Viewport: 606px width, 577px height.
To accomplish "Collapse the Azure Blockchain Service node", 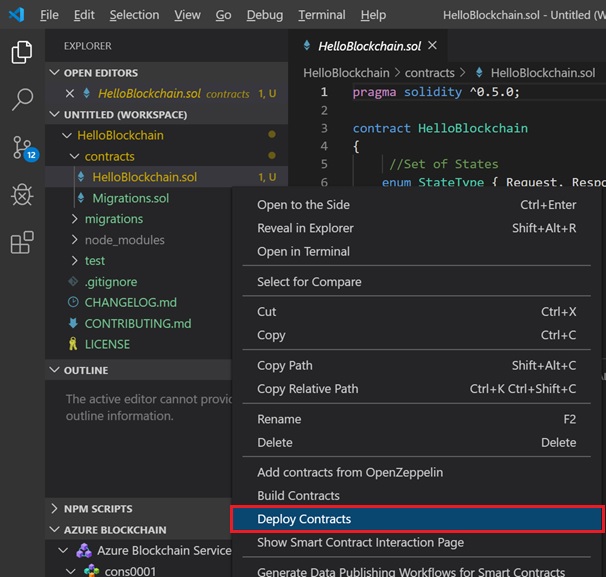I will pyautogui.click(x=63, y=550).
